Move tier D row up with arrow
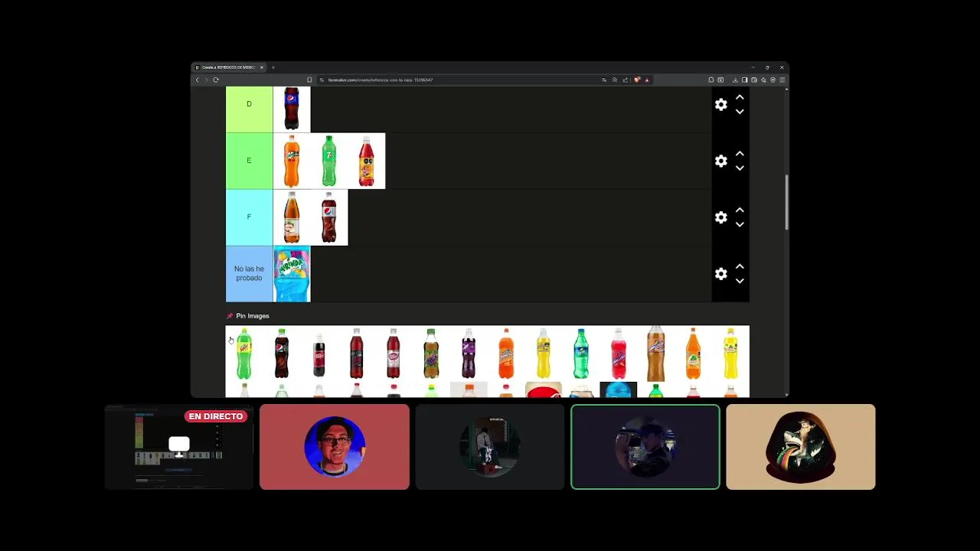This screenshot has height=551, width=980. [740, 97]
